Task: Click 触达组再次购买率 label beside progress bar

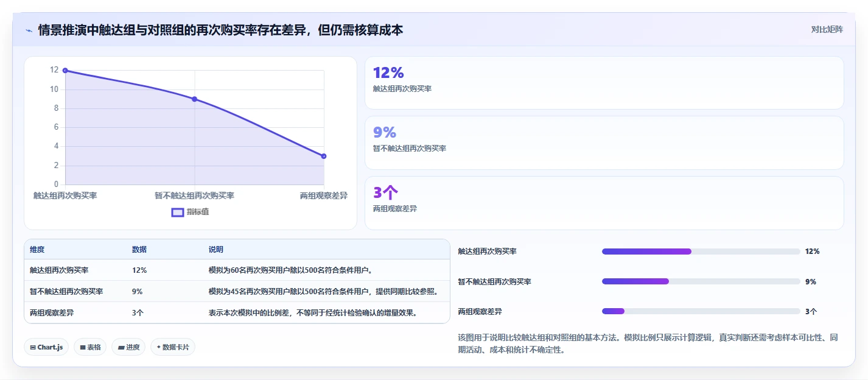Action: (487, 252)
